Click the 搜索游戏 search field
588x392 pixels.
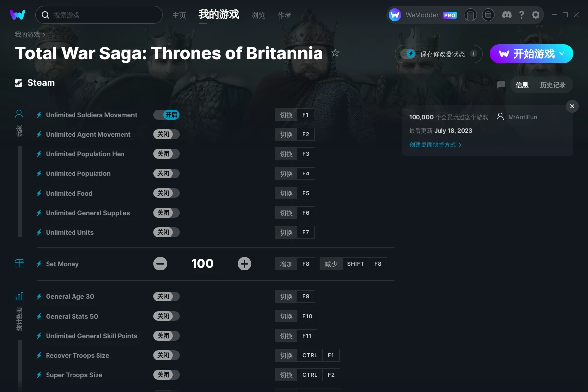[99, 15]
